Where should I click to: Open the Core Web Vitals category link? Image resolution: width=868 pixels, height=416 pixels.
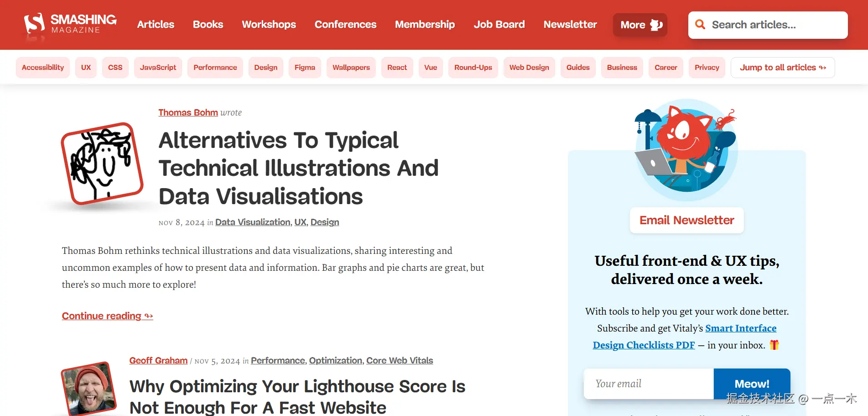pos(400,360)
